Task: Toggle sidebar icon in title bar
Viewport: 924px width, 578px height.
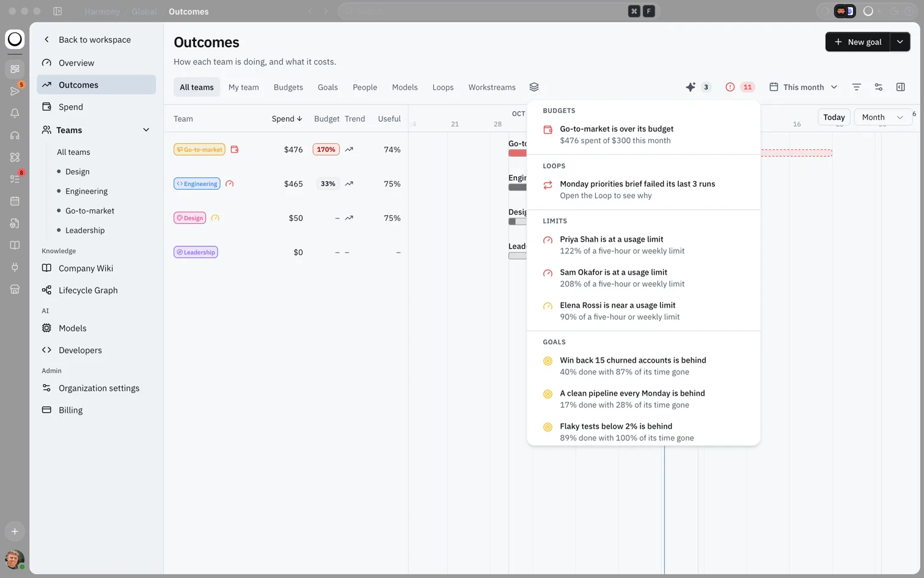Action: click(57, 11)
